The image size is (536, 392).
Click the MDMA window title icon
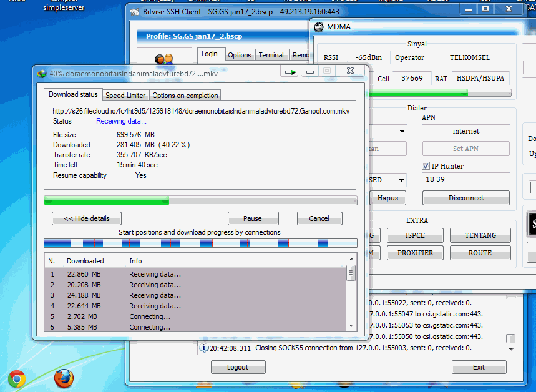pyautogui.click(x=319, y=27)
